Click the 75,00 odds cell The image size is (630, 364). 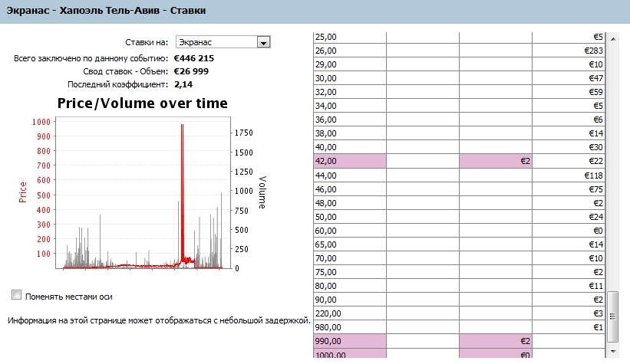(x=350, y=272)
